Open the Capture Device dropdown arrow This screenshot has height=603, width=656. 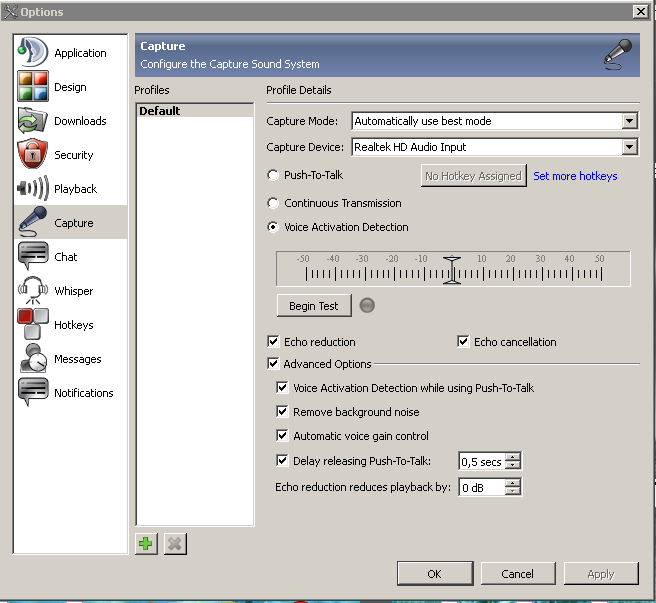(x=629, y=147)
